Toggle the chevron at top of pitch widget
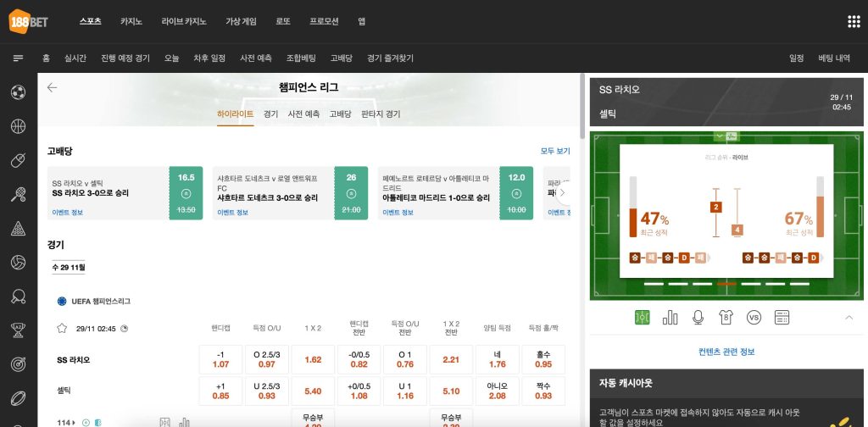 coord(719,136)
